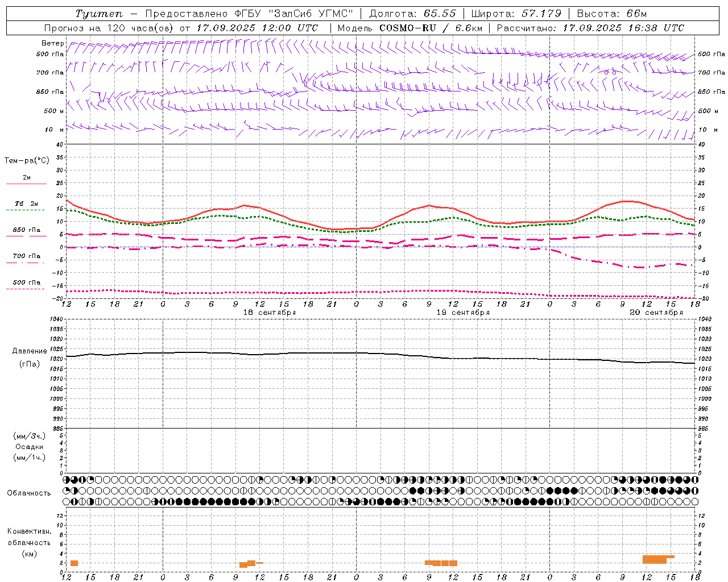Screen dimensions: 728x582
Task: Select the "Высота: 66м" elevation text
Action: click(612, 14)
